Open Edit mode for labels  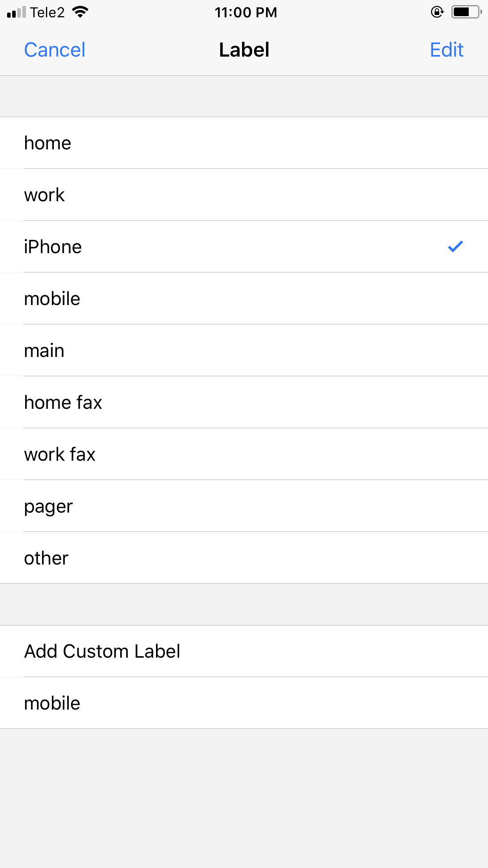pyautogui.click(x=446, y=50)
